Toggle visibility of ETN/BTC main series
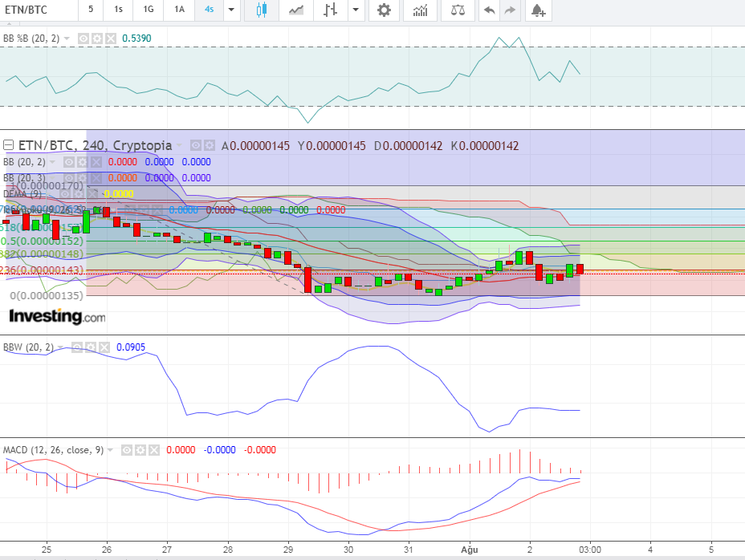 click(195, 145)
